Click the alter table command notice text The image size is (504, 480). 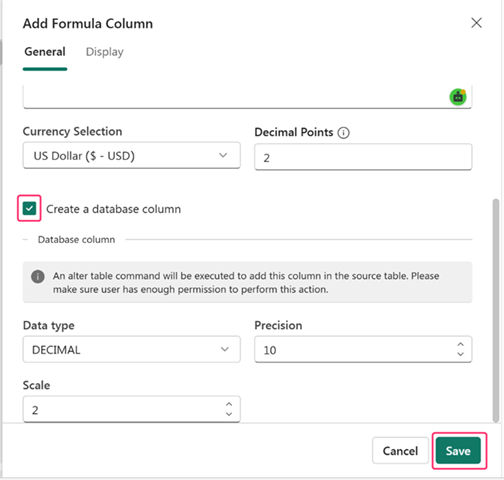tap(246, 283)
